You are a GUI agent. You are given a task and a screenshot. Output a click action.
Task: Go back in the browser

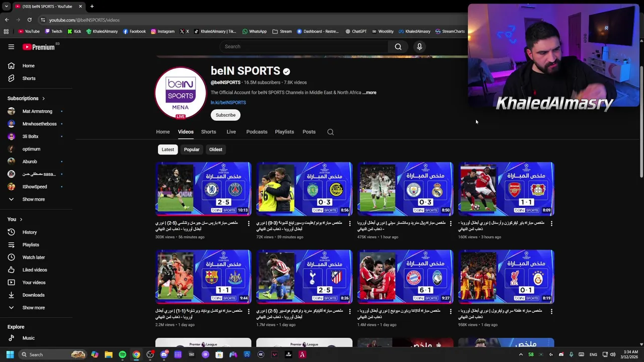tap(7, 20)
